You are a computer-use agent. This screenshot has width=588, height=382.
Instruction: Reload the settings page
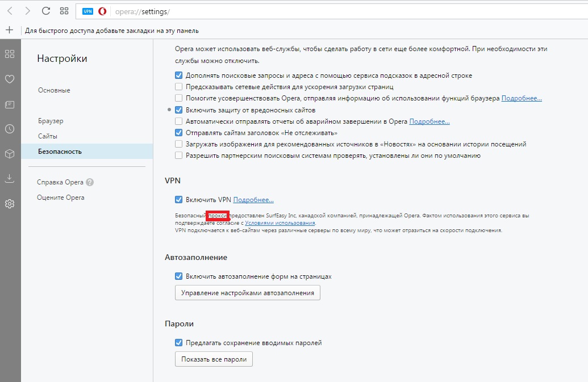coord(46,11)
